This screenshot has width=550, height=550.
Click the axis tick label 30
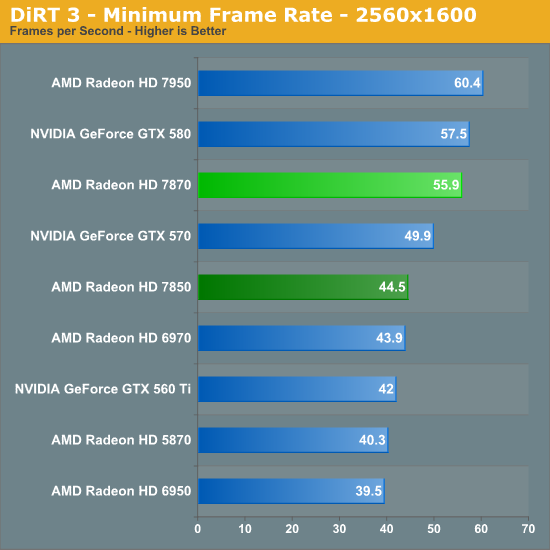coord(339,529)
